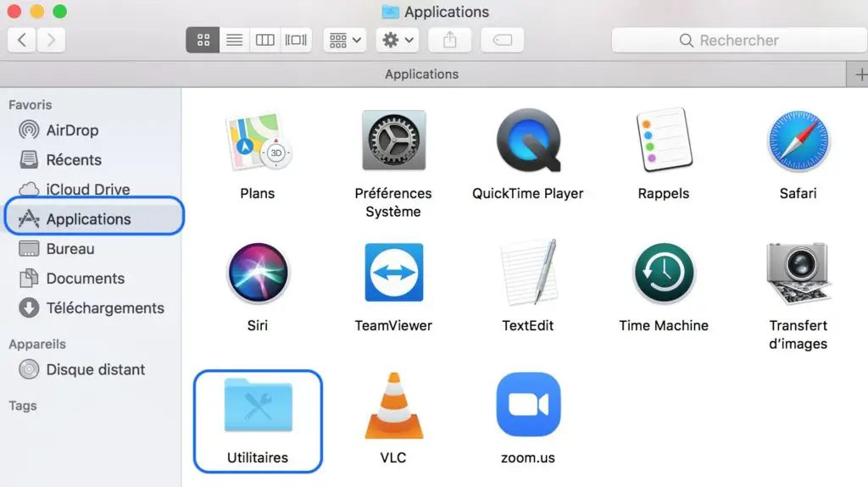Click the Tags section header
The height and width of the screenshot is (487, 868).
click(23, 406)
